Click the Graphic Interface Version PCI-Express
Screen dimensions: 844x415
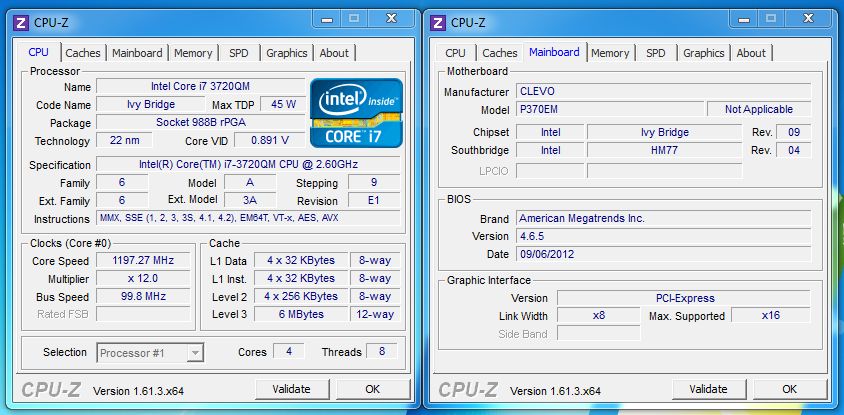[x=684, y=298]
